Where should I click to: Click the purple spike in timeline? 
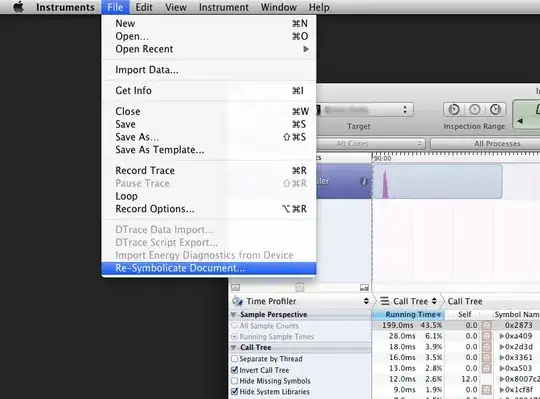tap(385, 183)
